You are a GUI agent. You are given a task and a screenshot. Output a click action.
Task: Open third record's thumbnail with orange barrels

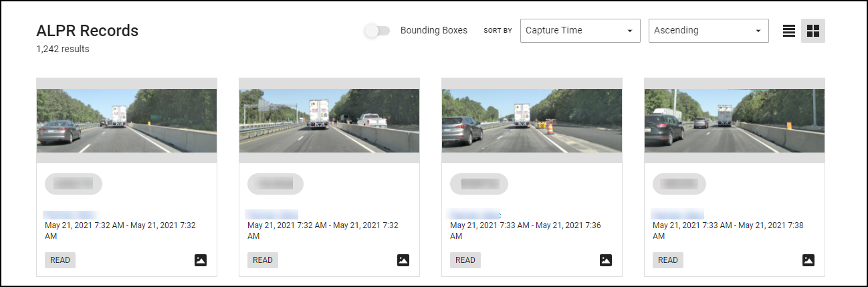point(532,120)
